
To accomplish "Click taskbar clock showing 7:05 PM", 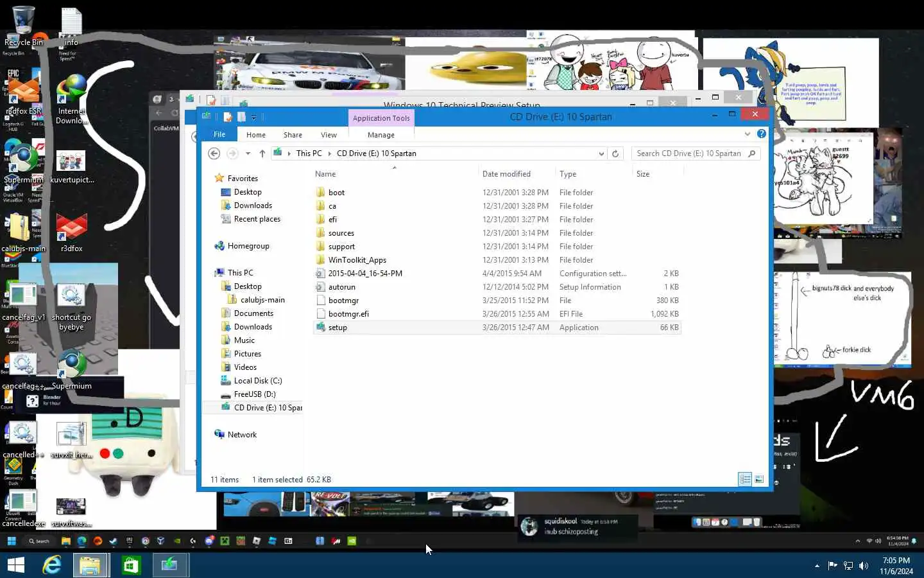I will pos(896,566).
